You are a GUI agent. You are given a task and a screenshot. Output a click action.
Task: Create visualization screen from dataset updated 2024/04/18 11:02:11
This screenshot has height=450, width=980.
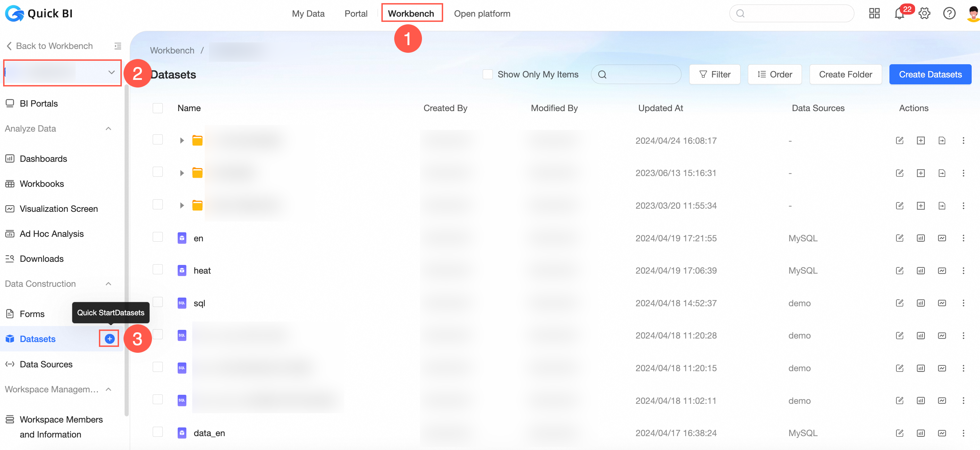(x=941, y=400)
